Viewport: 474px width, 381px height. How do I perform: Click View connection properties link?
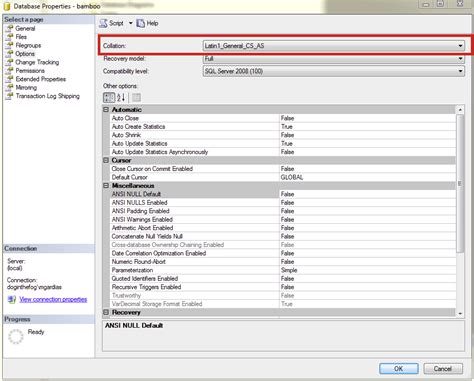pos(53,299)
